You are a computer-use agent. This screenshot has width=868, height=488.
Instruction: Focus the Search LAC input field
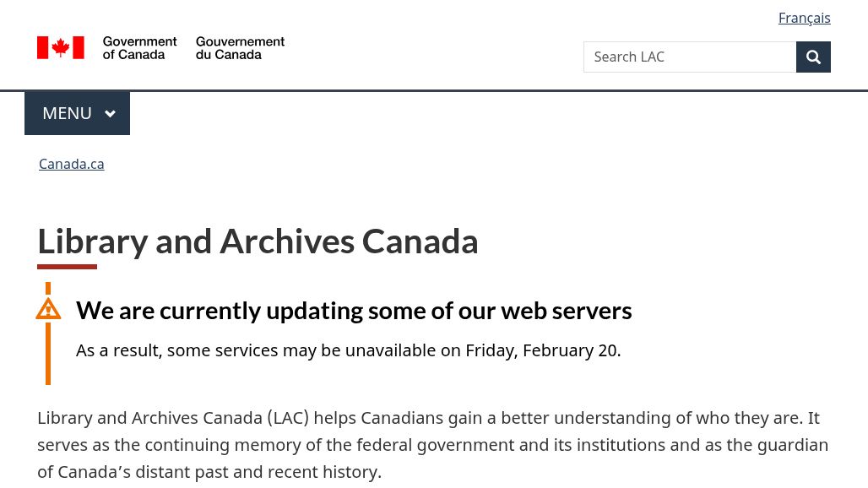[x=689, y=57]
